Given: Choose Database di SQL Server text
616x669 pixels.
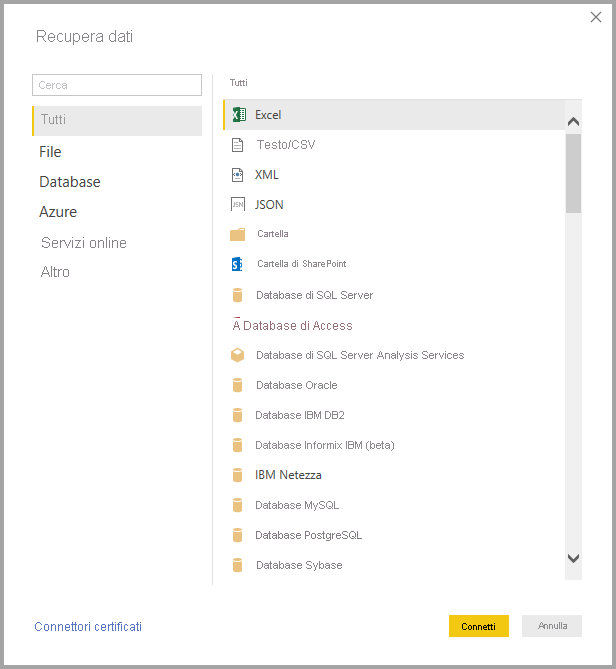Looking at the screenshot, I should point(314,295).
